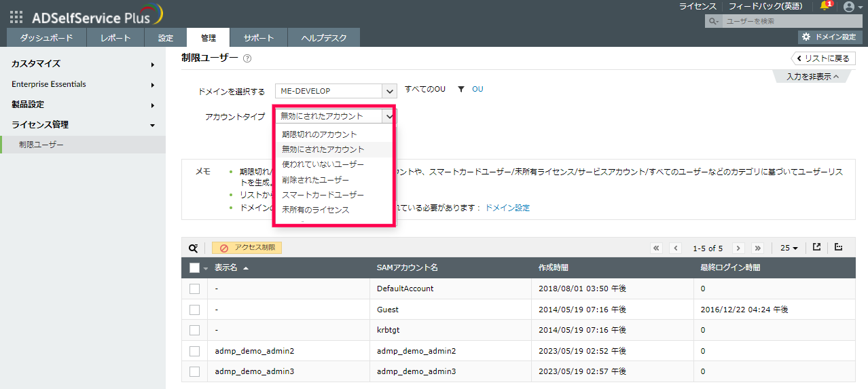Open the ドメイン設定 link in the memo

(507, 208)
